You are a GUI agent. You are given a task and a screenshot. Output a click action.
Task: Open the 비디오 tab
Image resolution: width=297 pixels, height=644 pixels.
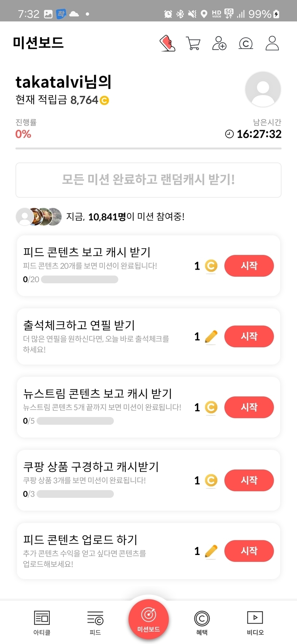pyautogui.click(x=255, y=623)
